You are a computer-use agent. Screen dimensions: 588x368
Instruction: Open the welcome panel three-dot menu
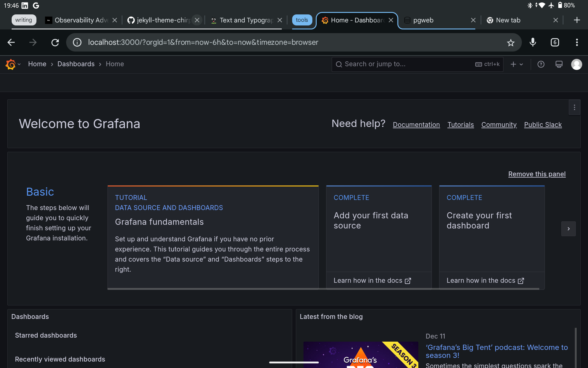point(574,107)
